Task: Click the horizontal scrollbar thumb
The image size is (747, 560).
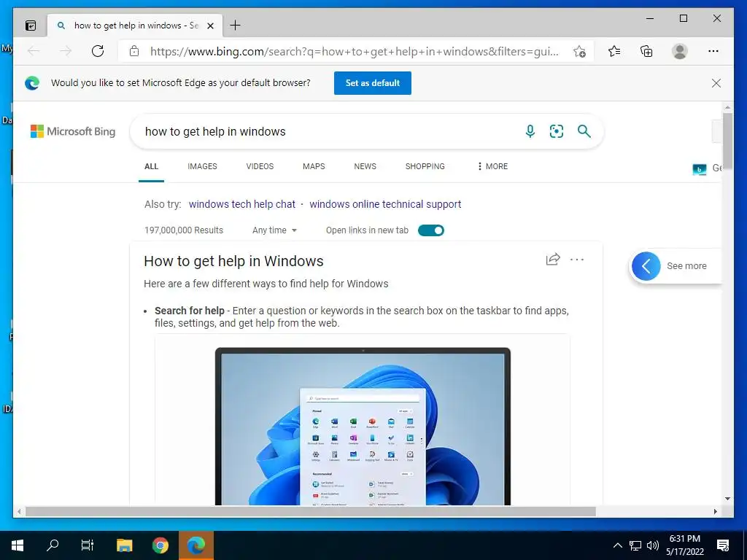Action: point(310,511)
